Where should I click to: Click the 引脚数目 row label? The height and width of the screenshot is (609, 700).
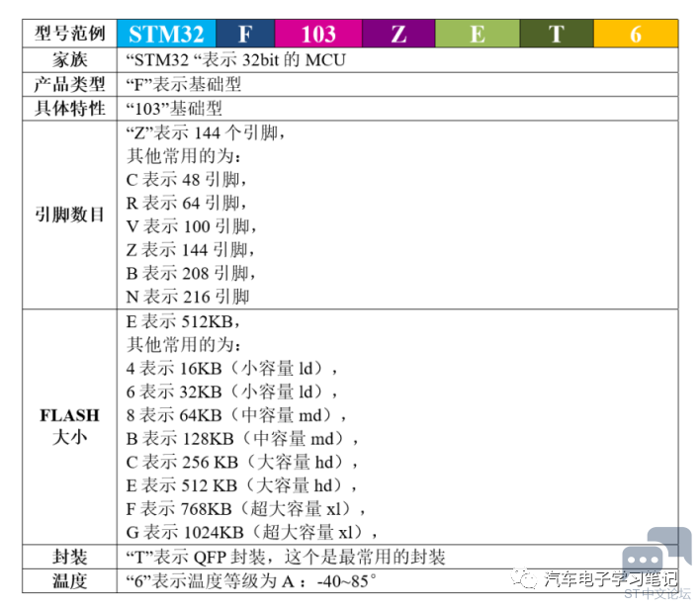69,215
